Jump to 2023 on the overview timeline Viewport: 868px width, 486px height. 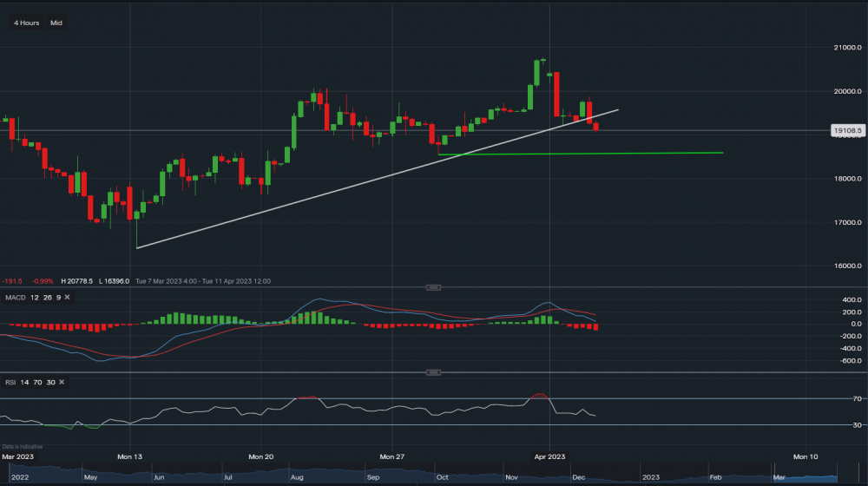point(649,476)
